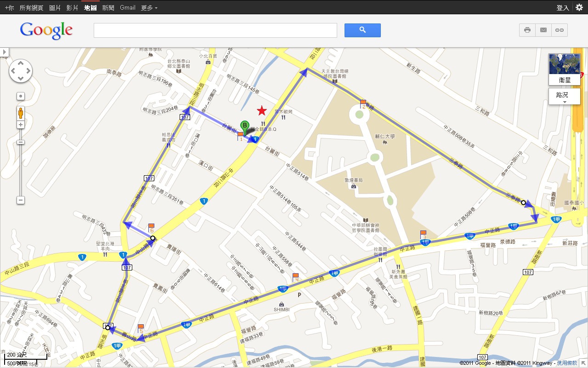
Task: Click the 新生路 road label
Action: (413, 69)
